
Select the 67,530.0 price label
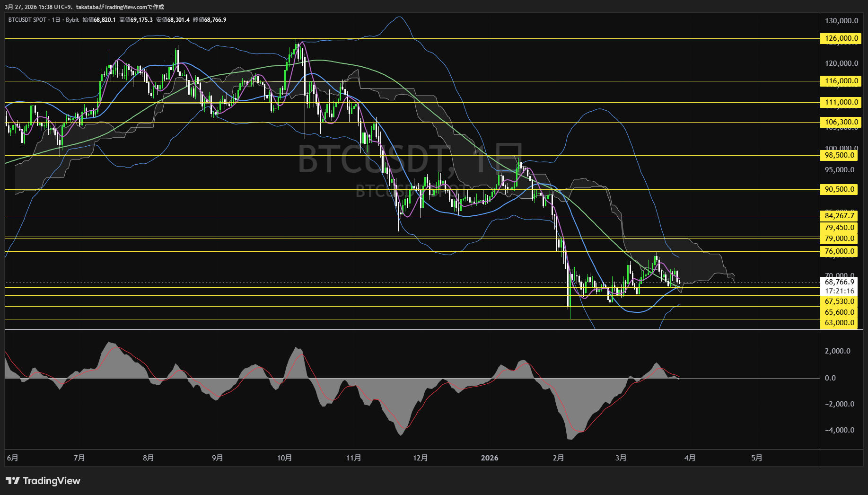point(840,301)
